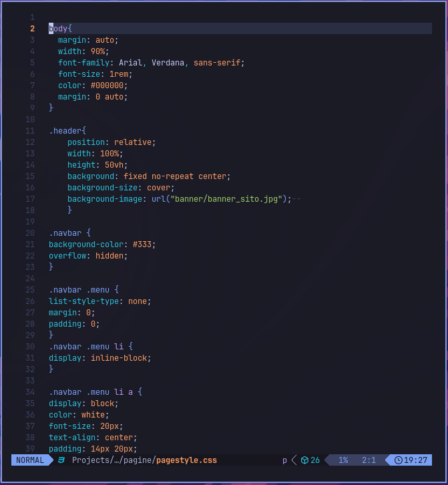Click the '.navbar {' selector on line 20
This screenshot has height=485, width=448.
tap(69, 233)
